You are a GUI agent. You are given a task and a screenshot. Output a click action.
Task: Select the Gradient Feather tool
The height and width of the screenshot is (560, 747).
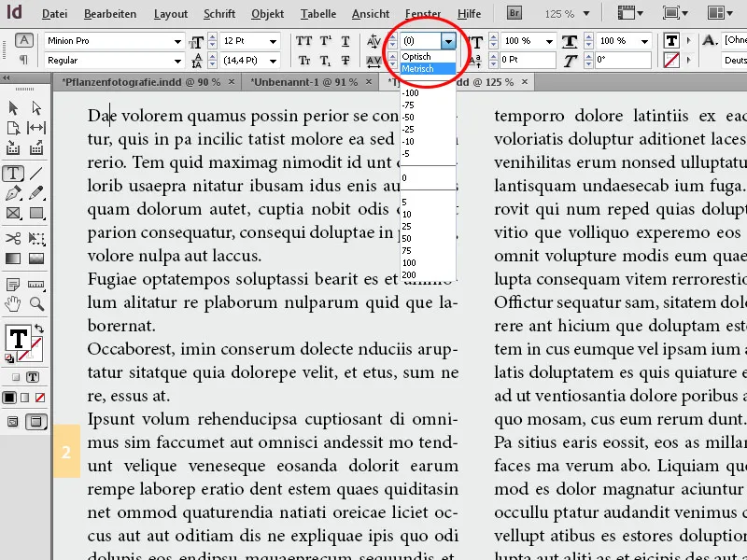[36, 259]
